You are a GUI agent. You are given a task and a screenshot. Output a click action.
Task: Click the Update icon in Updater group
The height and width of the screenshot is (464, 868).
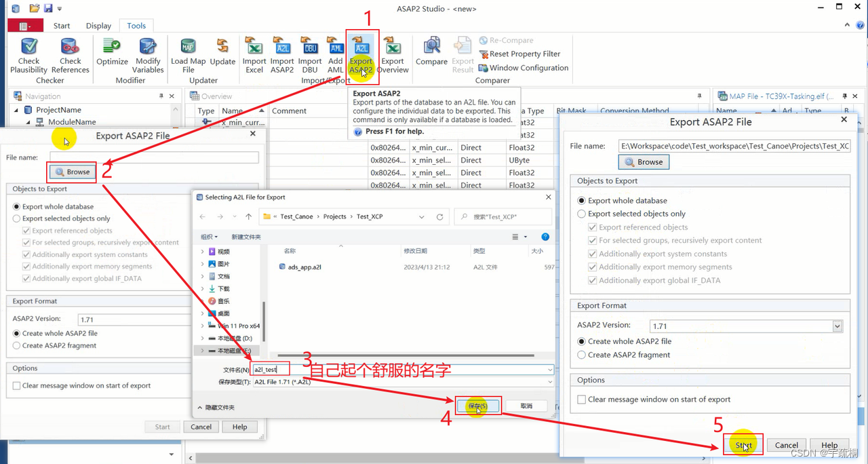[x=222, y=46]
